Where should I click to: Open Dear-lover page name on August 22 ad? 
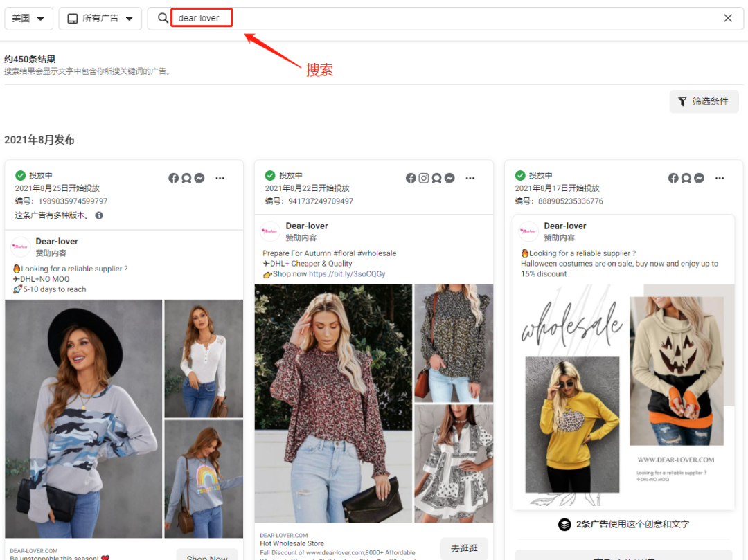[x=307, y=226]
